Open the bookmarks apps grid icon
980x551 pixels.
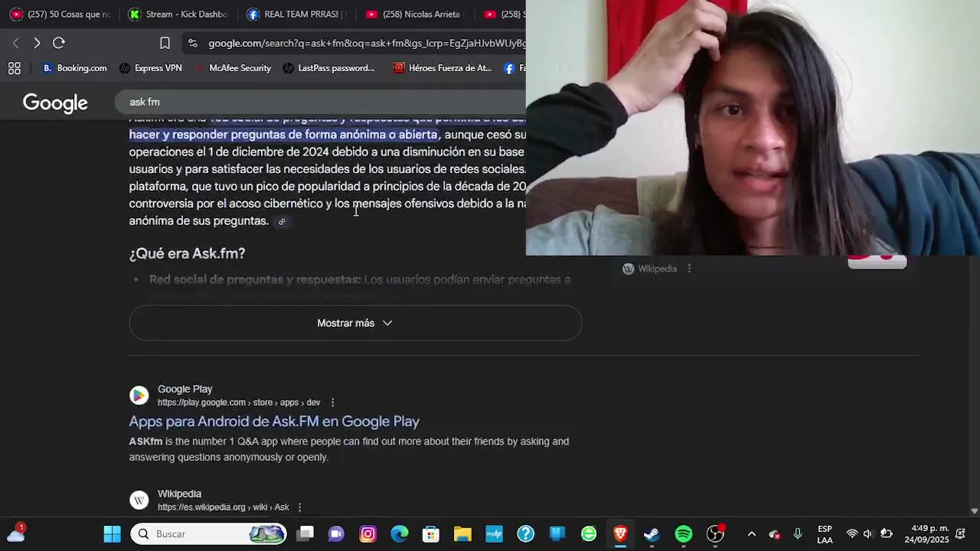pos(14,68)
